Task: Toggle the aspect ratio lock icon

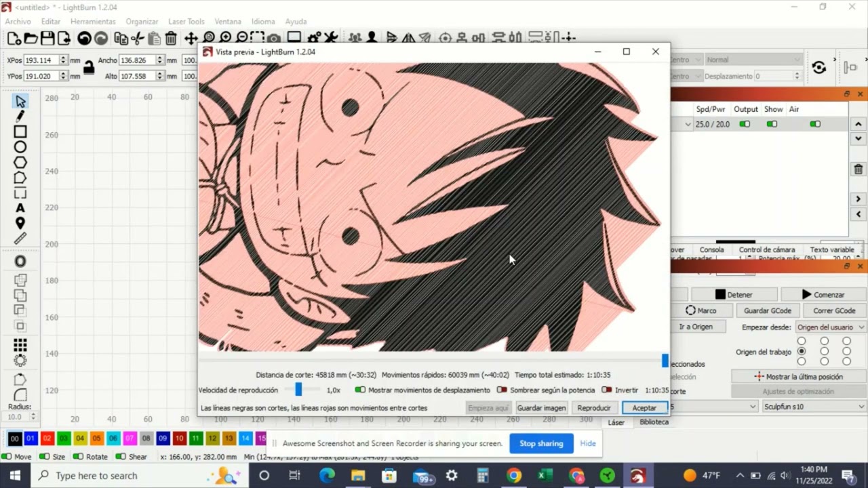Action: pyautogui.click(x=88, y=68)
